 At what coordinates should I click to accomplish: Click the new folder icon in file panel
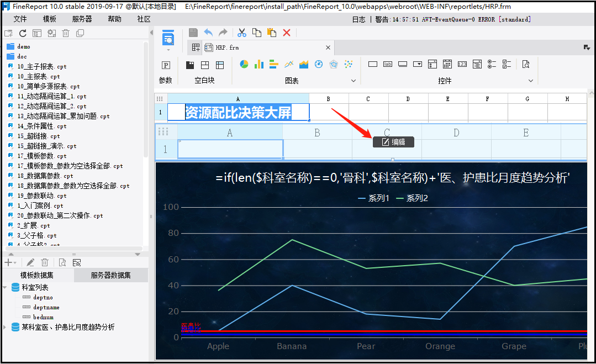[x=8, y=34]
